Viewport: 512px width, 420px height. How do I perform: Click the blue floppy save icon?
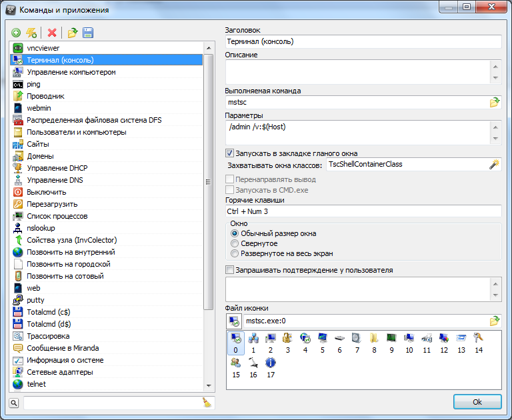click(88, 33)
